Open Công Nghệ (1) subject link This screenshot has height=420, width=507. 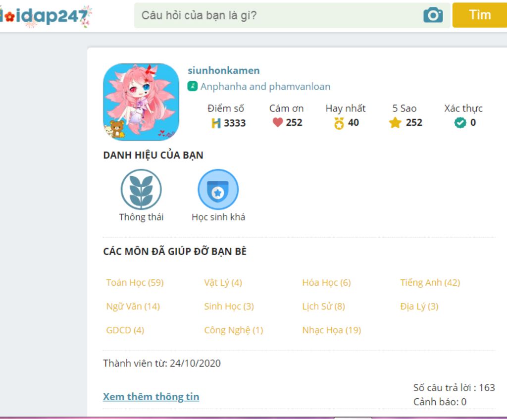[234, 330]
